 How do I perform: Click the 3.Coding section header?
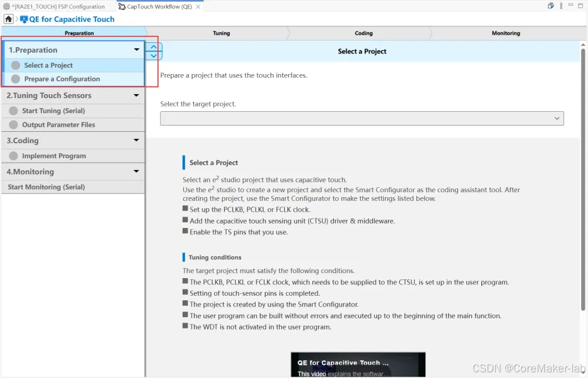point(73,141)
